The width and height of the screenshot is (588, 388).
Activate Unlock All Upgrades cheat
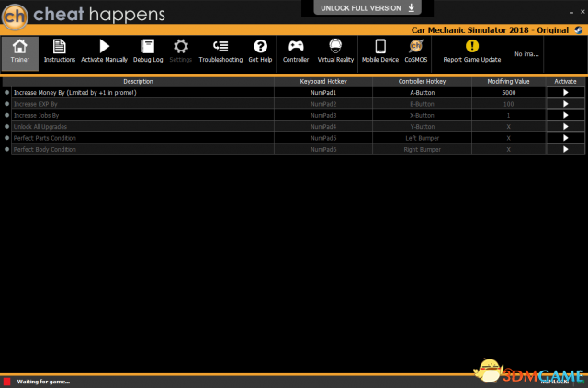pyautogui.click(x=566, y=127)
